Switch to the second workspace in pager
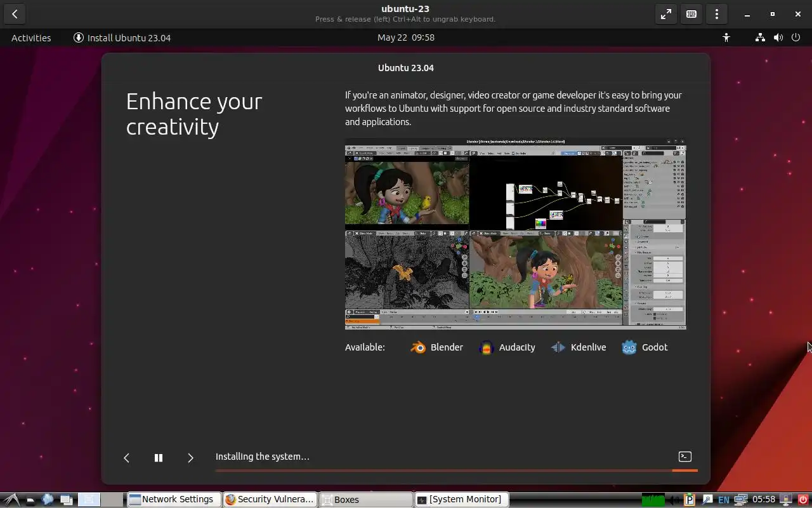 pos(112,500)
